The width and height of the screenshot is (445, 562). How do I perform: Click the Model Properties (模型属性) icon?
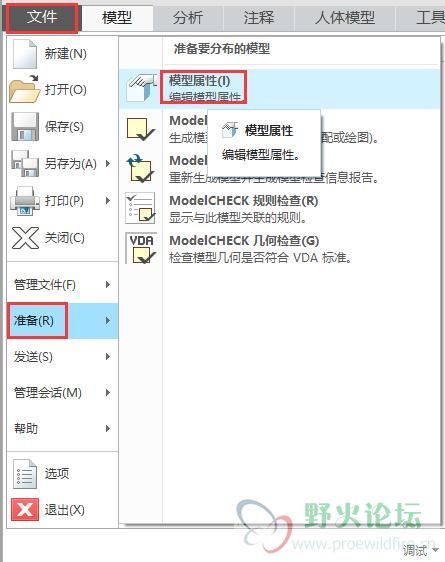pyautogui.click(x=142, y=88)
